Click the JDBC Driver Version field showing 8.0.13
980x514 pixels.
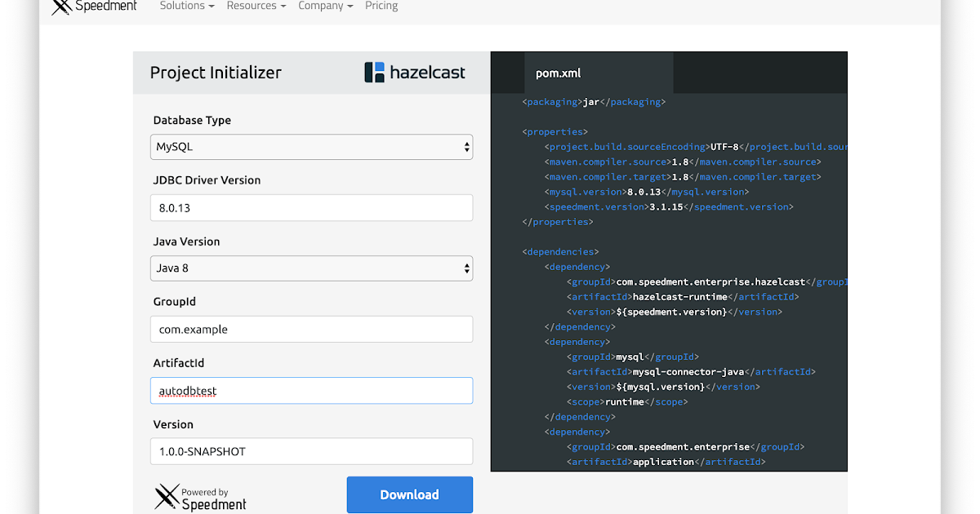[311, 208]
